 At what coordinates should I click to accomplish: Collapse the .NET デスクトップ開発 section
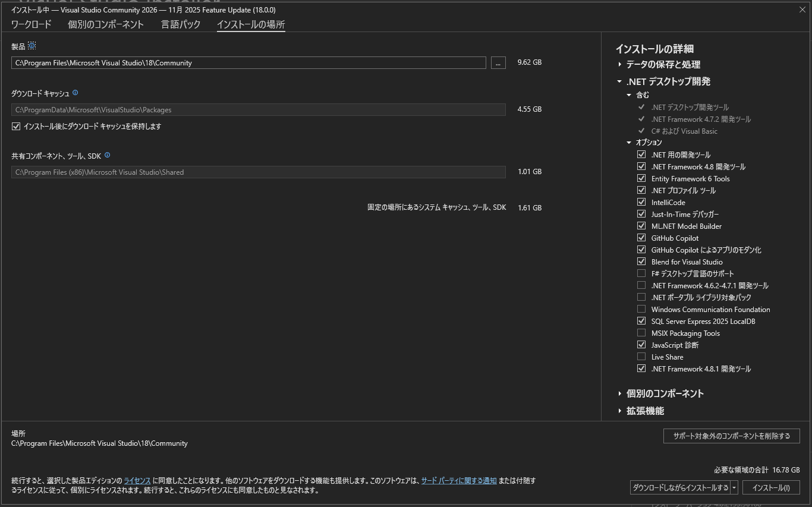(619, 81)
